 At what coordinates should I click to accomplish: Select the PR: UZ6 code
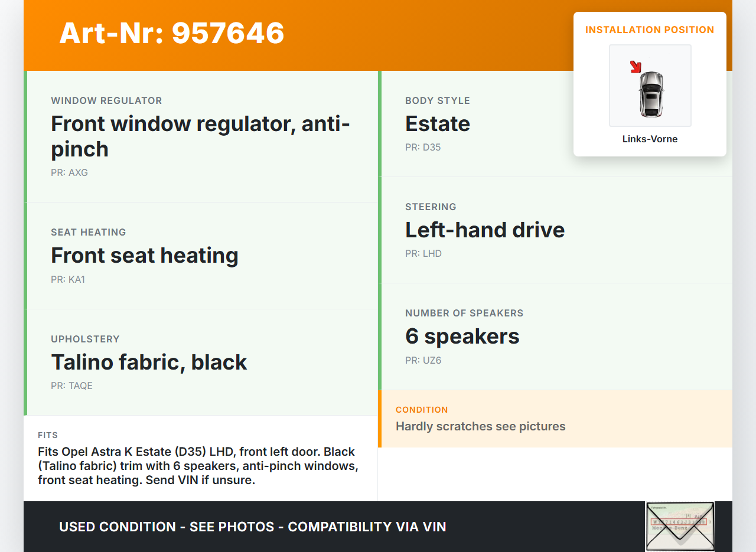coord(423,361)
